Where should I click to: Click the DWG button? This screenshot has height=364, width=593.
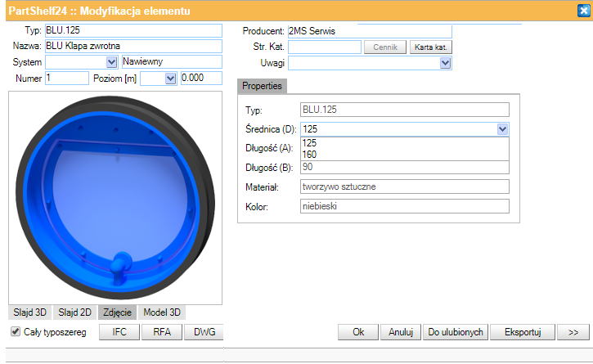pos(203,332)
